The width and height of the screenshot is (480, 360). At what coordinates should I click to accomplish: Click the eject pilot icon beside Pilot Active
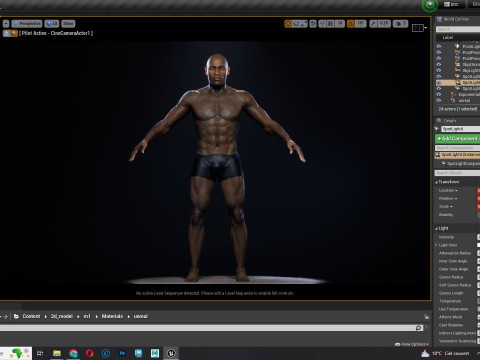6,33
